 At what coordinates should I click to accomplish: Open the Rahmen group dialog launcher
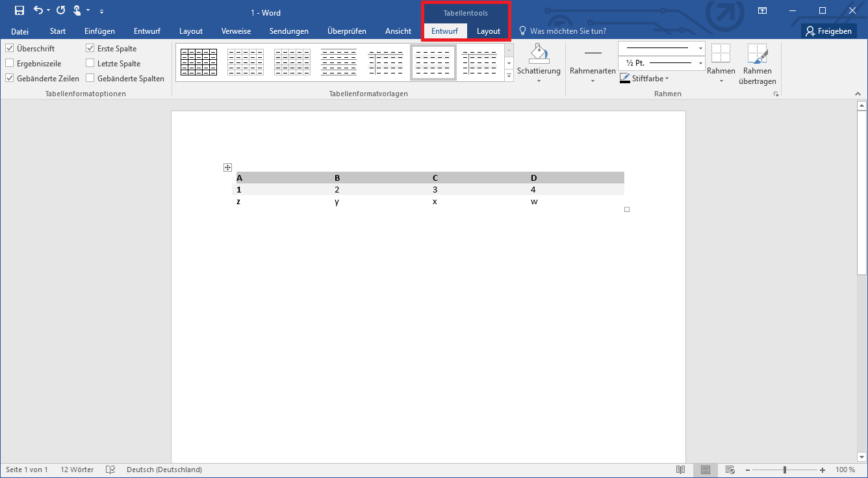click(x=776, y=94)
